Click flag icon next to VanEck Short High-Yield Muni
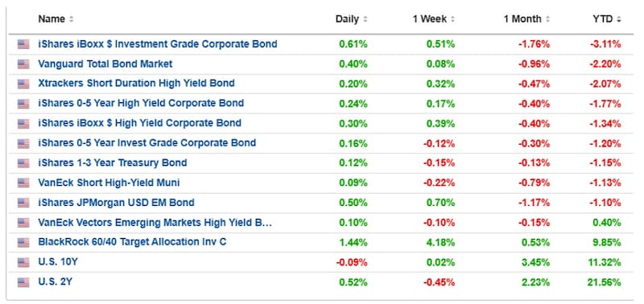Image resolution: width=644 pixels, height=304 pixels. (x=23, y=183)
